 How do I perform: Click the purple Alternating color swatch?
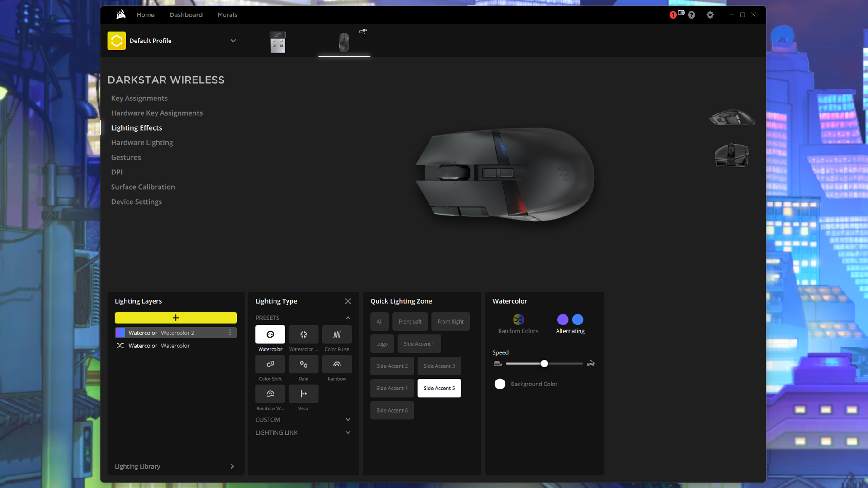coord(563,319)
